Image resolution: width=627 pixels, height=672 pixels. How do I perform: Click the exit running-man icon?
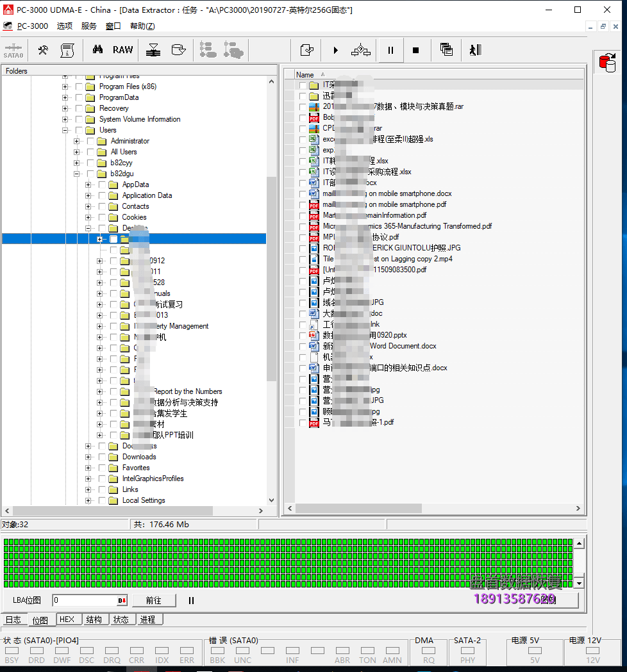point(476,50)
